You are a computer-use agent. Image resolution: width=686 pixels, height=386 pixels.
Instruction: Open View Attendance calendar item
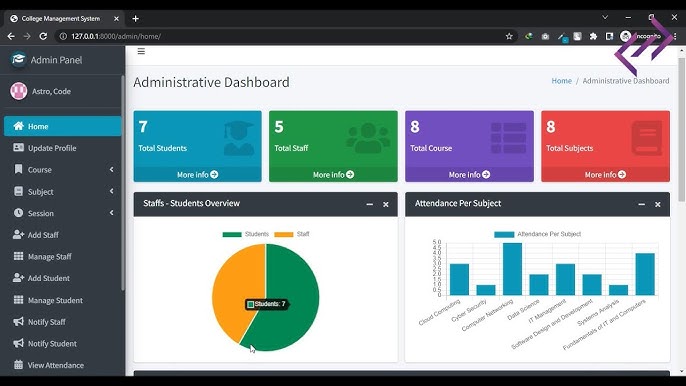point(63,365)
